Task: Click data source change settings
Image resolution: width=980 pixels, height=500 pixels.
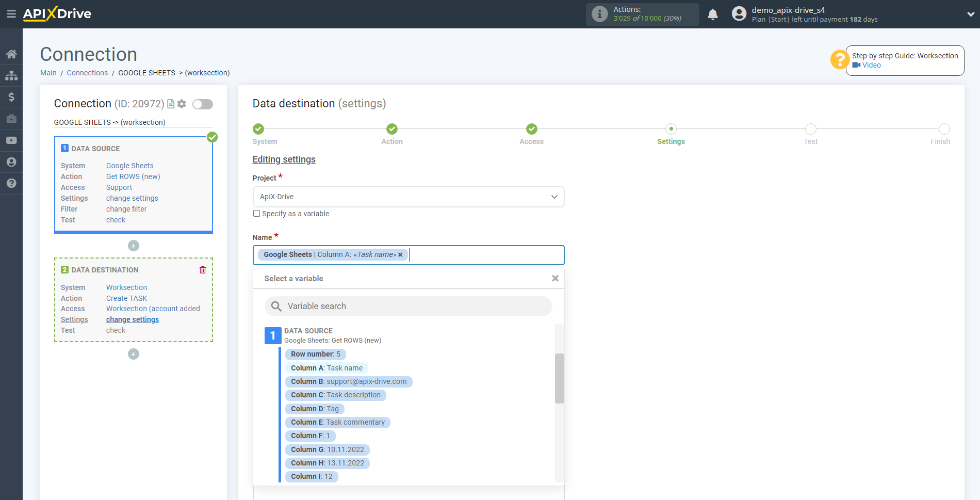Action: 132,198
